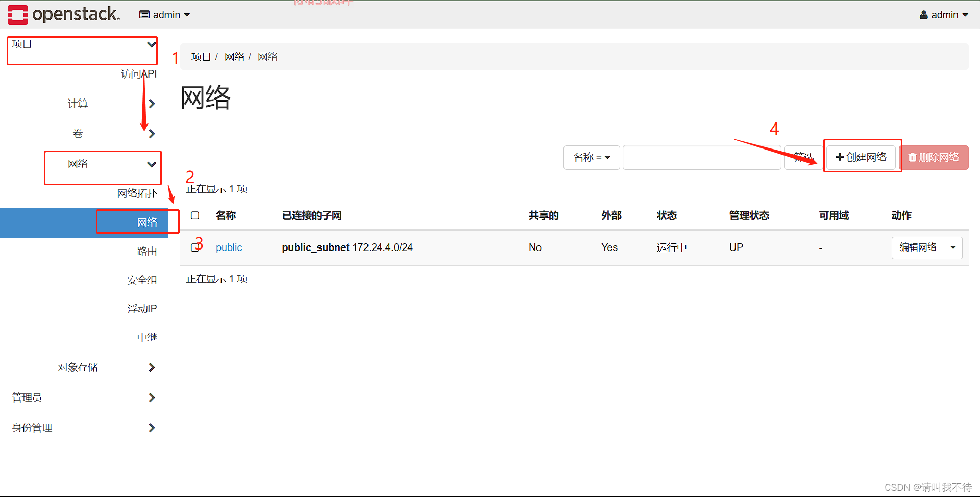Tick the checkbox for public network
Image resolution: width=980 pixels, height=497 pixels.
(194, 247)
